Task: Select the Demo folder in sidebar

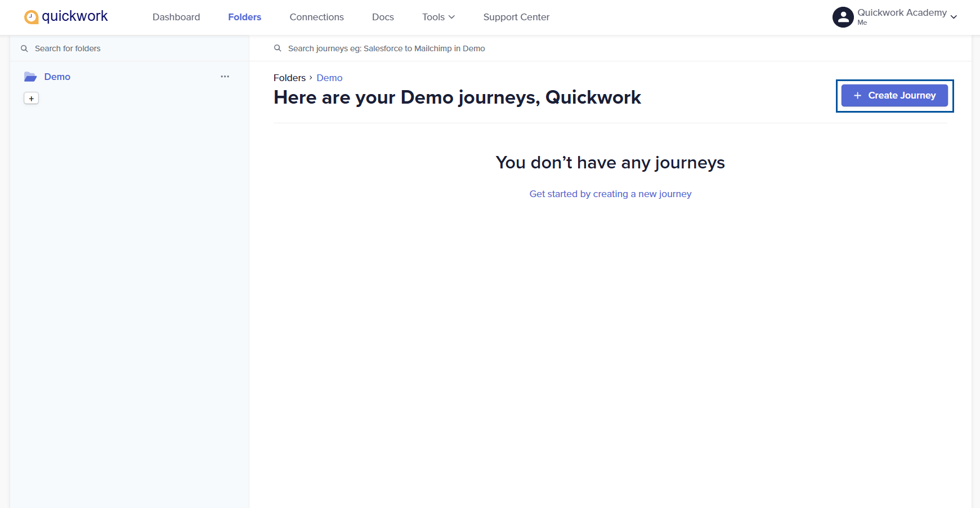Action: (x=57, y=77)
